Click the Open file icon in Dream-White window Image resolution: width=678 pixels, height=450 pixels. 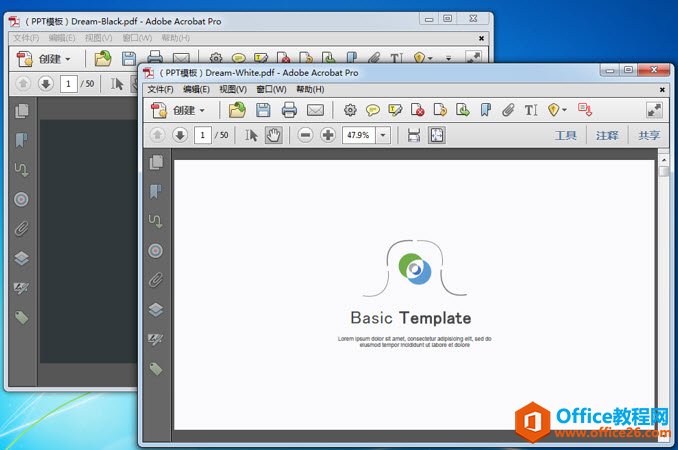coord(237,110)
